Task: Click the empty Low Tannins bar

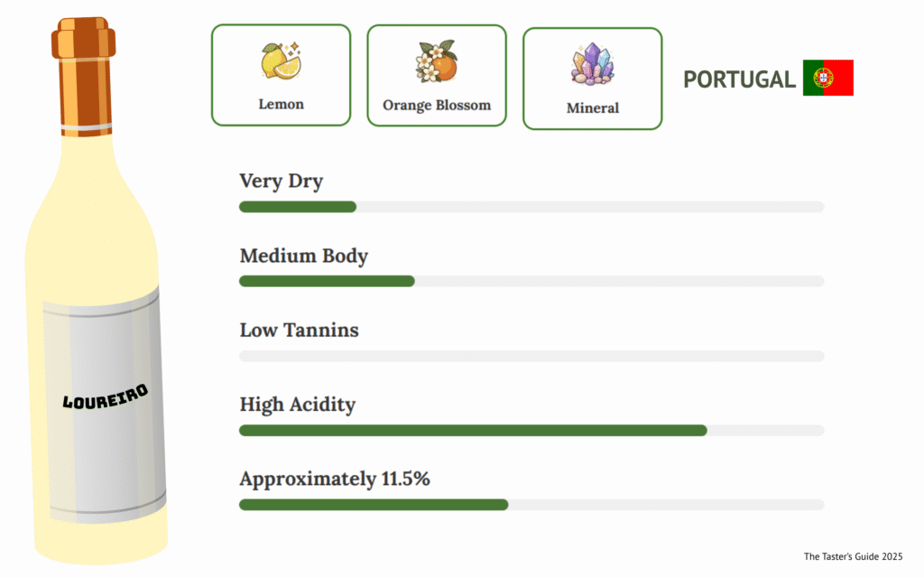Action: [x=531, y=356]
